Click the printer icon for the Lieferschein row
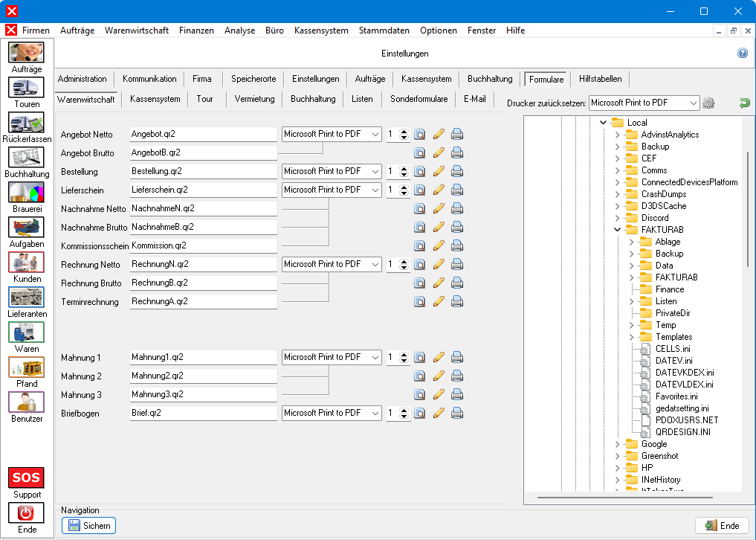The width and height of the screenshot is (756, 540). point(457,190)
